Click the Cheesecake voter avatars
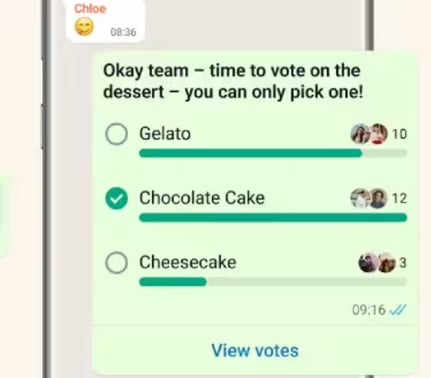This screenshot has height=378, width=431. click(x=377, y=263)
